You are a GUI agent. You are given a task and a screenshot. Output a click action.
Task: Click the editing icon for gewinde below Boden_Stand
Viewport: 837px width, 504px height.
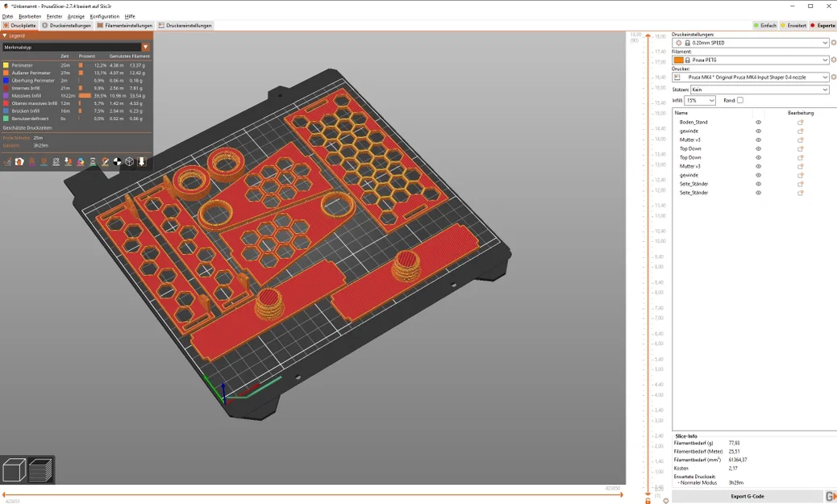[x=800, y=131]
